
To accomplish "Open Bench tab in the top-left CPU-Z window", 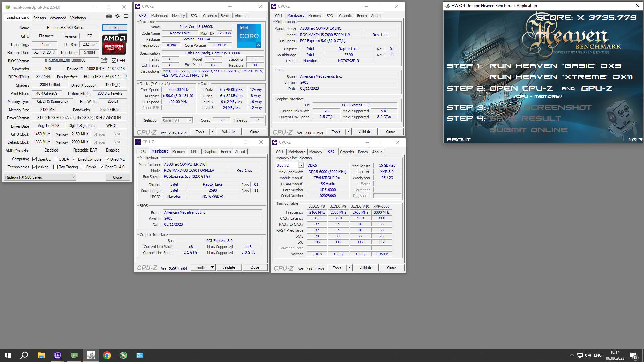I will tap(226, 16).
